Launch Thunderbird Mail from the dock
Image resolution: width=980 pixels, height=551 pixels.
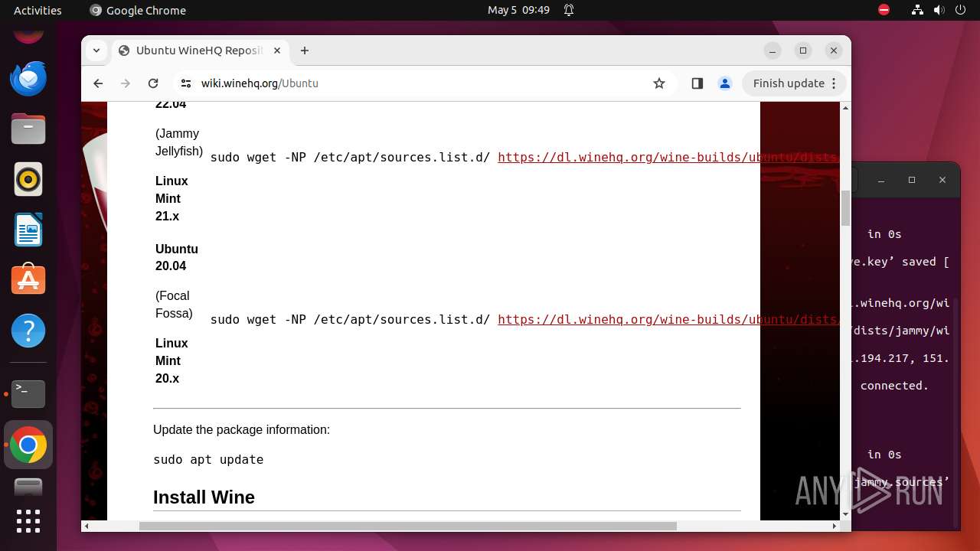pos(28,78)
